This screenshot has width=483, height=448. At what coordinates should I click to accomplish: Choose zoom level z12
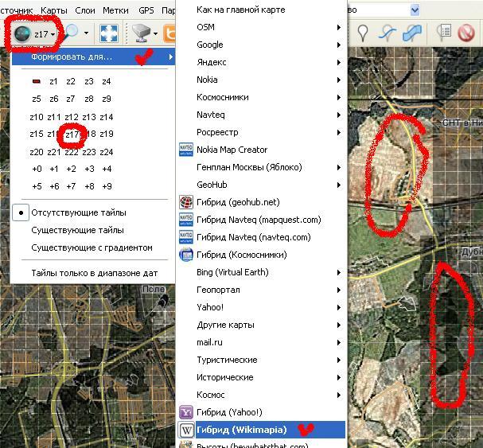(x=72, y=117)
